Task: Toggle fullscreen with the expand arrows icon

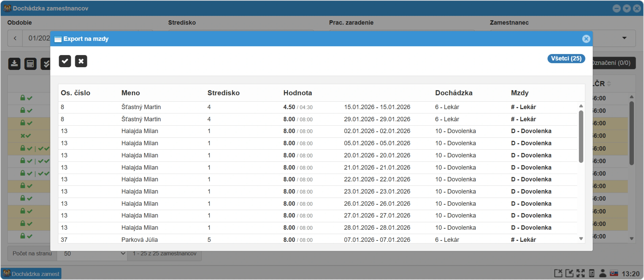Action: [x=581, y=273]
